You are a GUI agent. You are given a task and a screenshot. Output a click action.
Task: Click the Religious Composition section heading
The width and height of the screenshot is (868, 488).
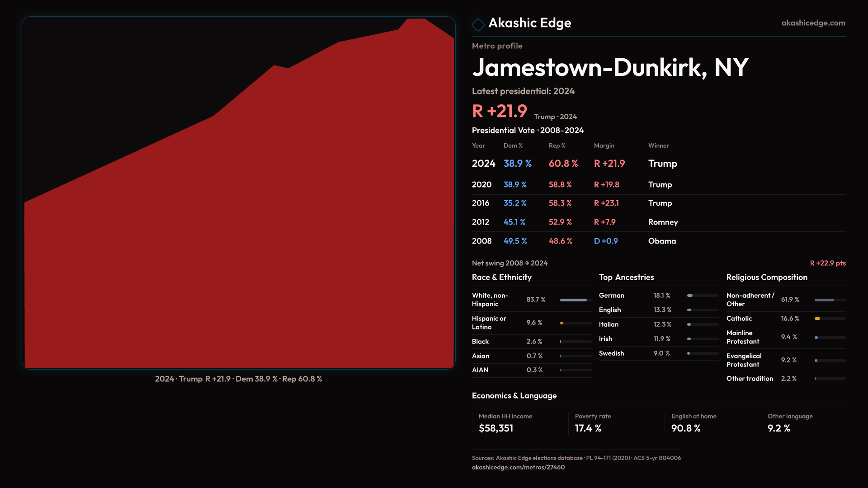(766, 277)
